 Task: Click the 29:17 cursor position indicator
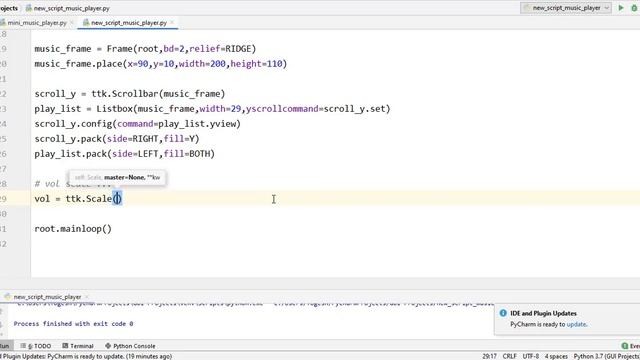point(489,356)
